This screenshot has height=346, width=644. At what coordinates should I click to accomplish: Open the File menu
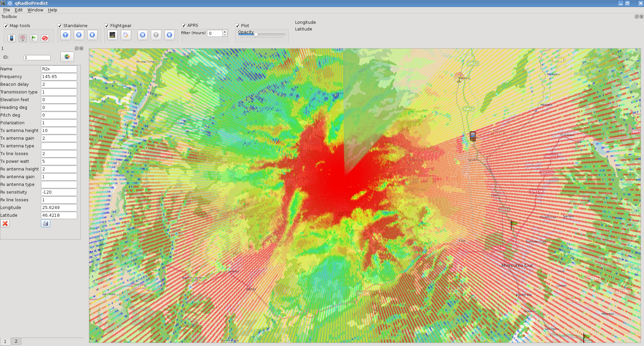pyautogui.click(x=6, y=10)
